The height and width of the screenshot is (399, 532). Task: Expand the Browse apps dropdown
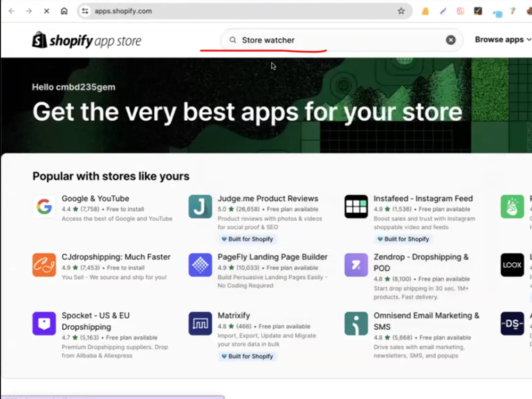click(x=503, y=40)
